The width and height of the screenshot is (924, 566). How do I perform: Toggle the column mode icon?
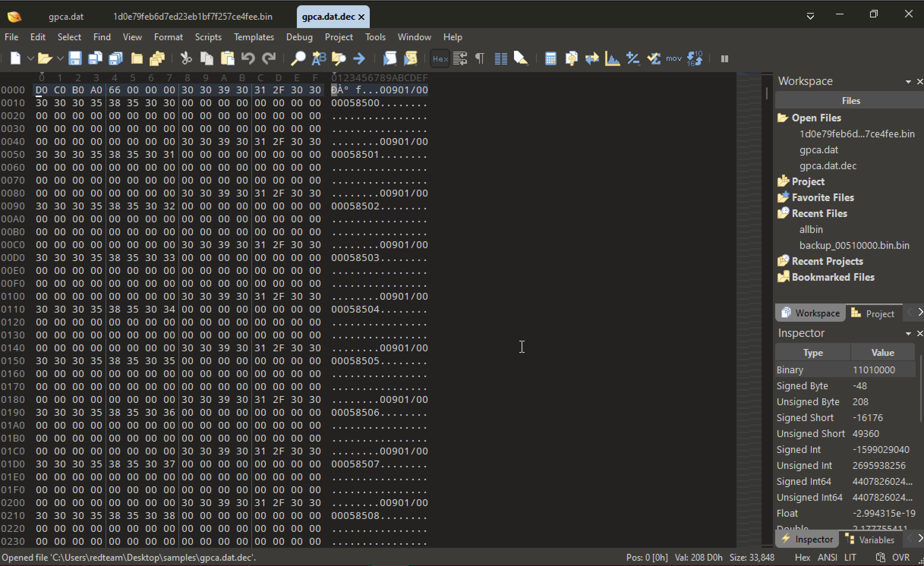pos(501,59)
